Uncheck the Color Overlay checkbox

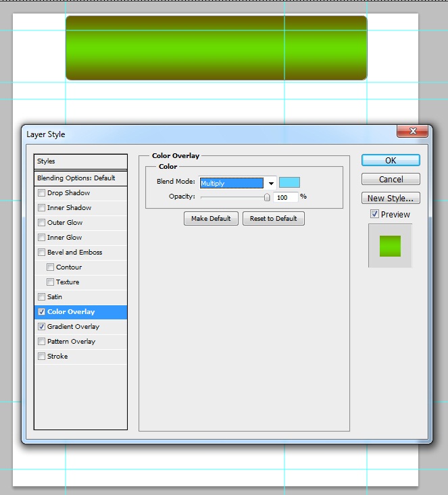click(x=41, y=311)
